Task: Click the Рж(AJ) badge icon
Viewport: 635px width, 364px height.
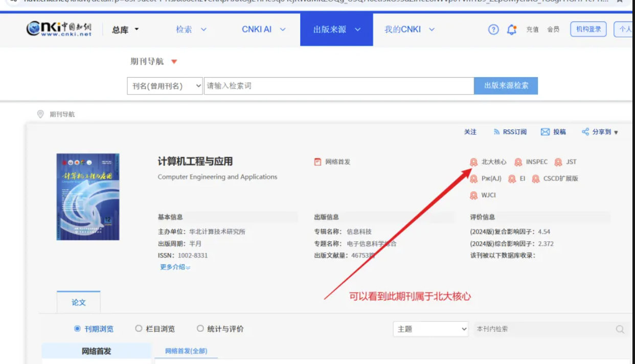Action: coord(474,179)
